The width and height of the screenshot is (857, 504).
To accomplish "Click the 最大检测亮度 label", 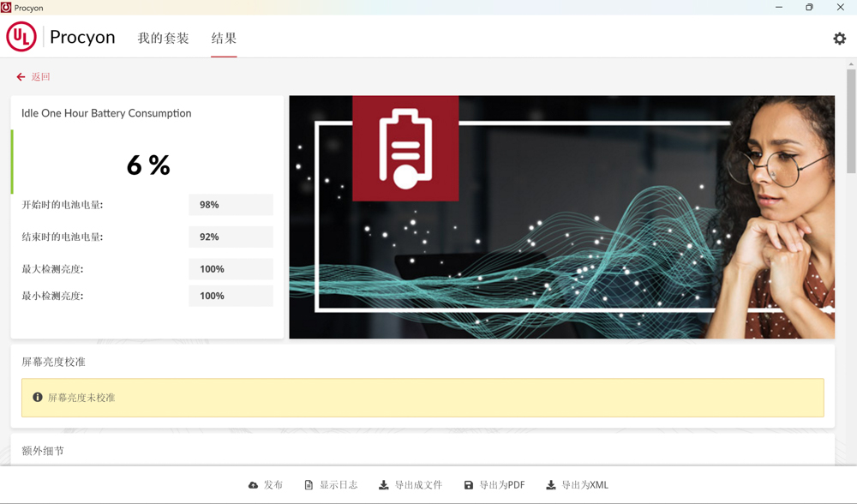I will pyautogui.click(x=52, y=269).
